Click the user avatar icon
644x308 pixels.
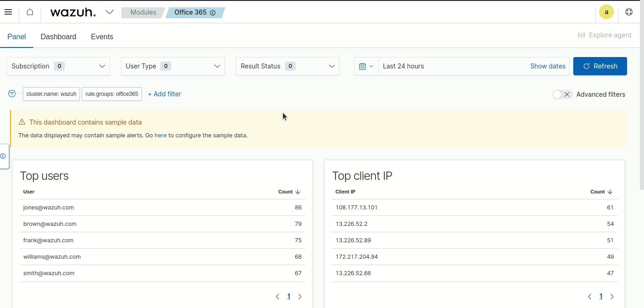pyautogui.click(x=607, y=12)
